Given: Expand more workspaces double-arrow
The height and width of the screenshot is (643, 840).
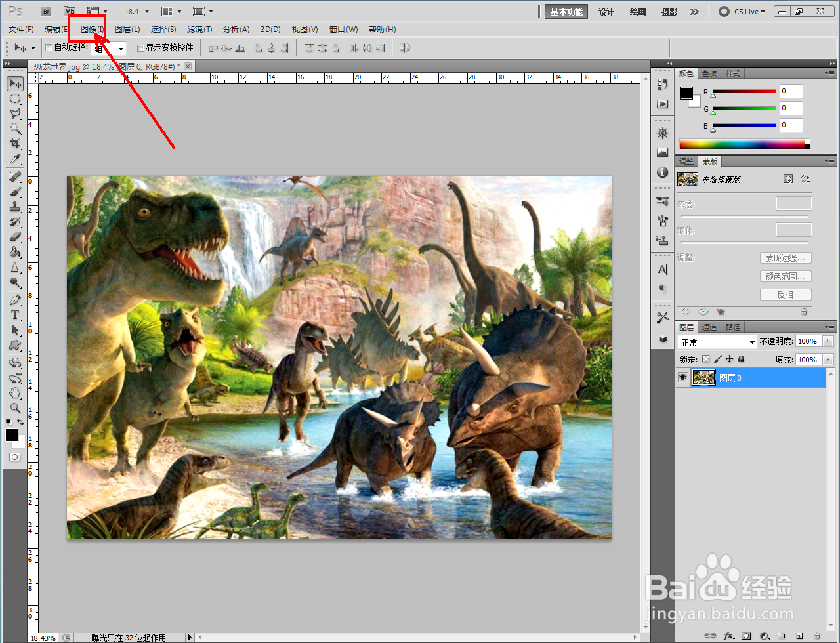Looking at the screenshot, I should pyautogui.click(x=695, y=11).
